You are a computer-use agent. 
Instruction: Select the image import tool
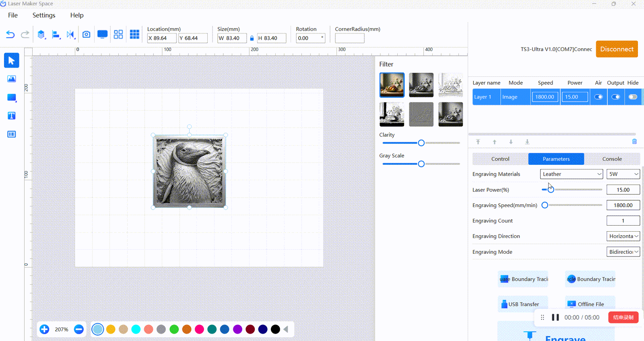(12, 79)
